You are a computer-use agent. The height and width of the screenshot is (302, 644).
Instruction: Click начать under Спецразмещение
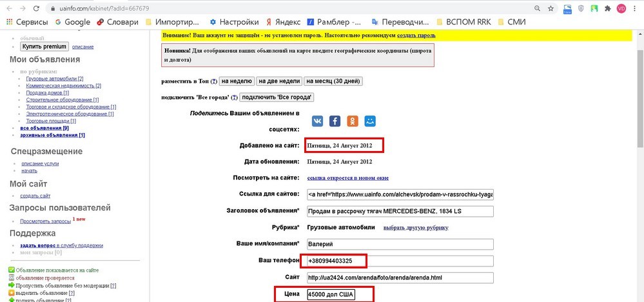[x=29, y=170]
